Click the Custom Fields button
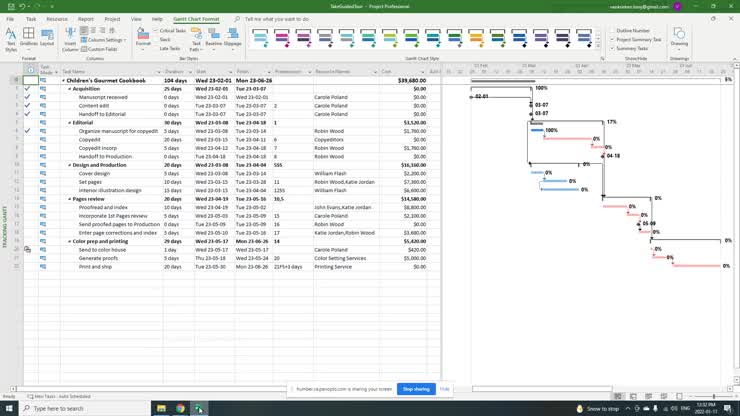 [x=103, y=49]
